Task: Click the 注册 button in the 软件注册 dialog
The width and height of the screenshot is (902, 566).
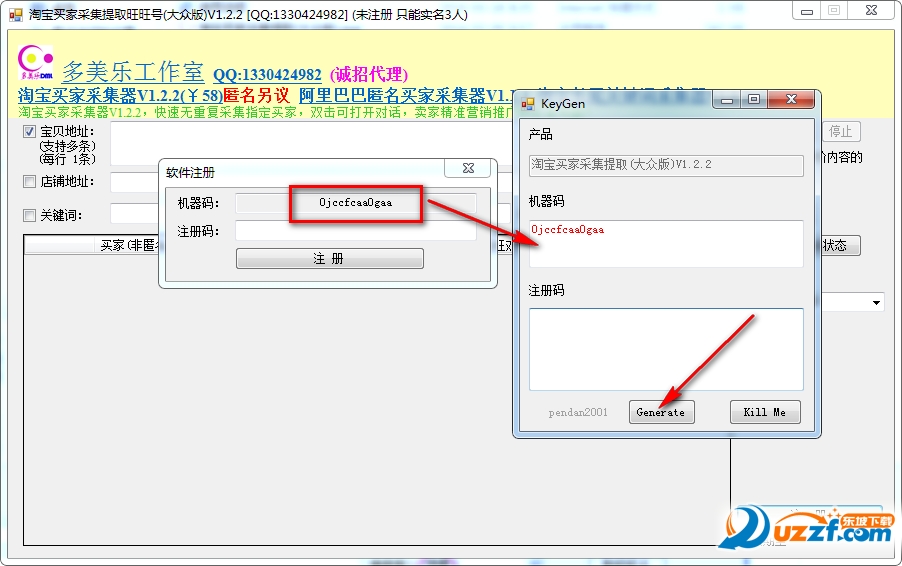Action: coord(330,258)
